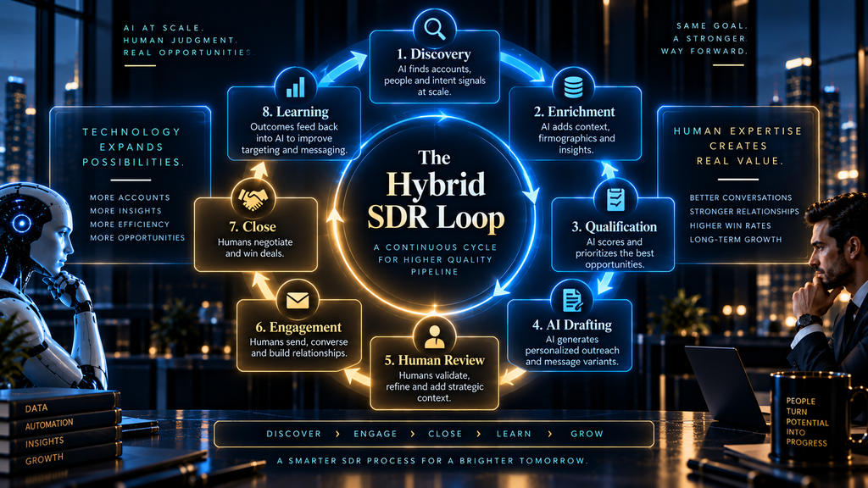Image resolution: width=868 pixels, height=488 pixels.
Task: Click the person Human Review icon
Action: coord(435,336)
